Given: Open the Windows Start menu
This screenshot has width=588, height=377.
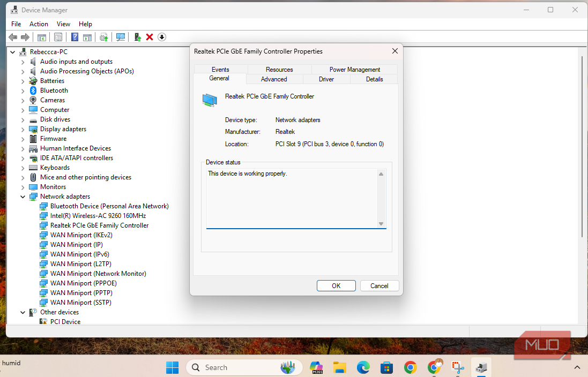Looking at the screenshot, I should 172,367.
